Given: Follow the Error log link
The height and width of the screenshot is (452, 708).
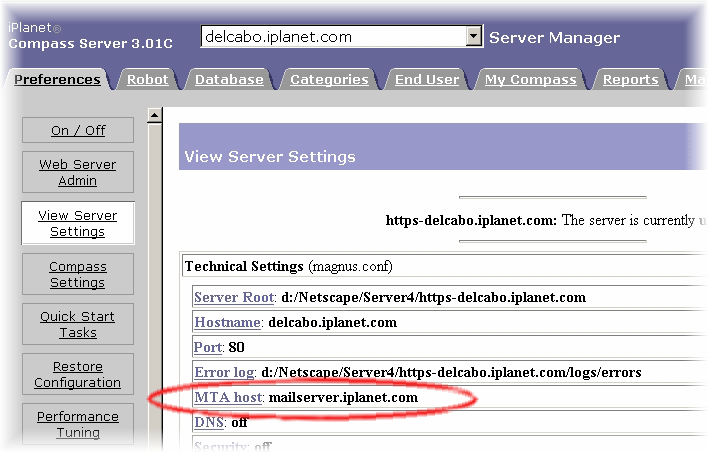Looking at the screenshot, I should (224, 372).
